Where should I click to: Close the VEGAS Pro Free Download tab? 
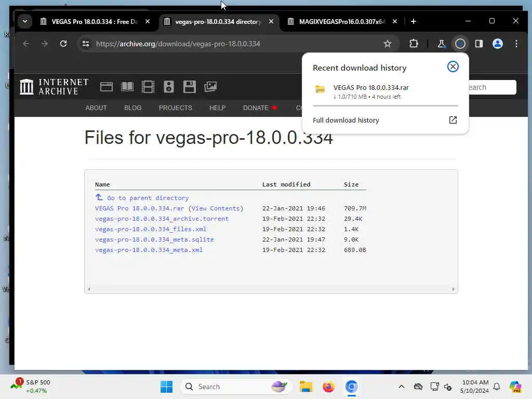[x=148, y=21]
